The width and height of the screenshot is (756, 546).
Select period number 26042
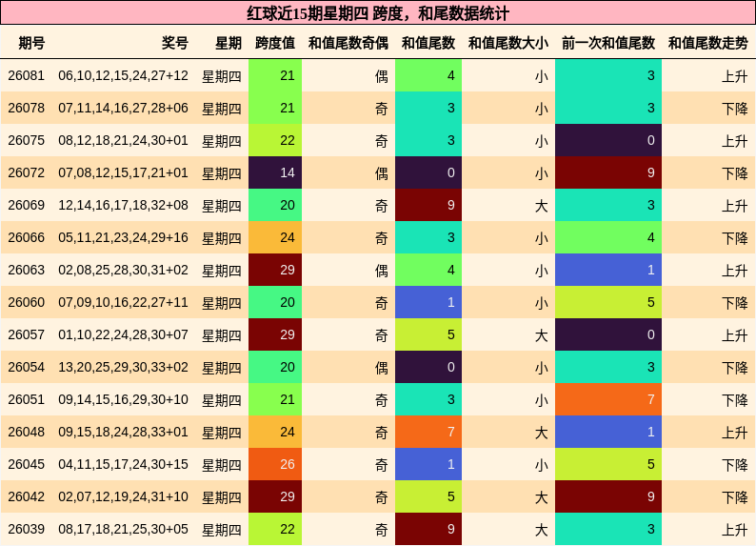tap(26, 496)
